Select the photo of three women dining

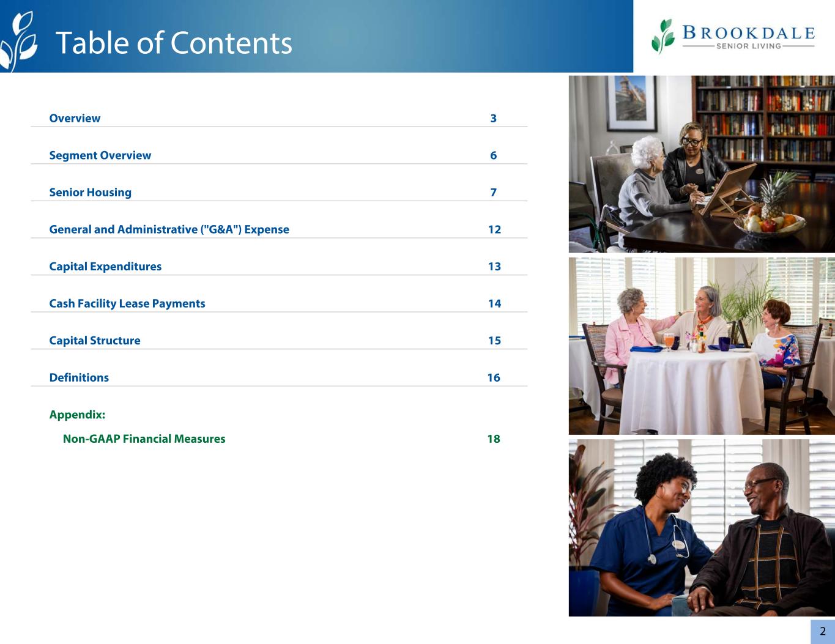702,346
